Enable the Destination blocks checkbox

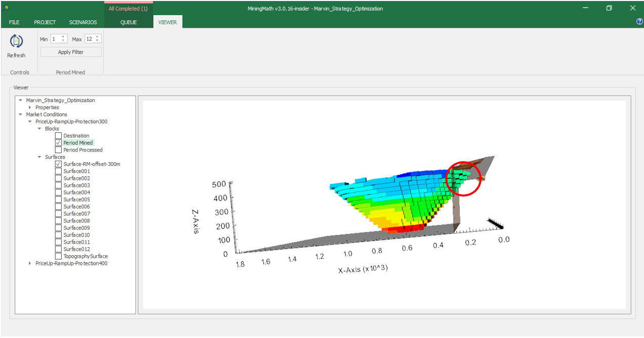coord(59,136)
